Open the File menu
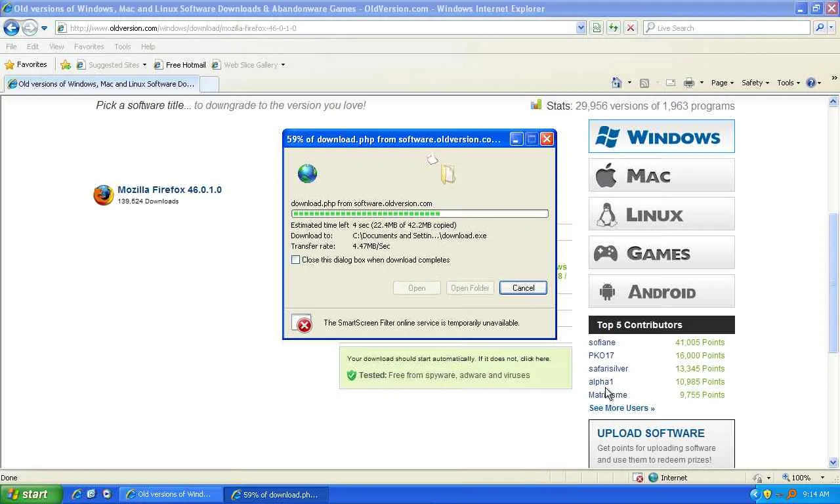Image resolution: width=840 pixels, height=504 pixels. point(11,47)
